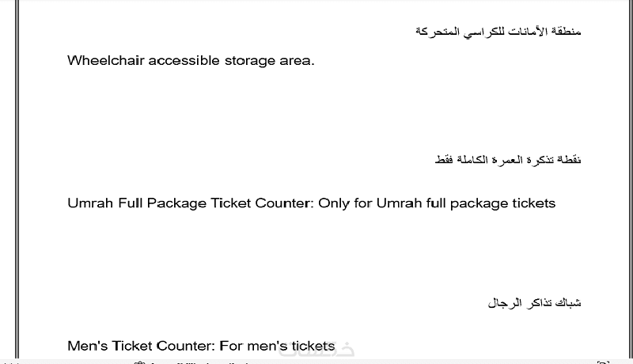Click the final word "tickets" in the Umrah line
Screen dimensions: 633x364
[x=533, y=203]
